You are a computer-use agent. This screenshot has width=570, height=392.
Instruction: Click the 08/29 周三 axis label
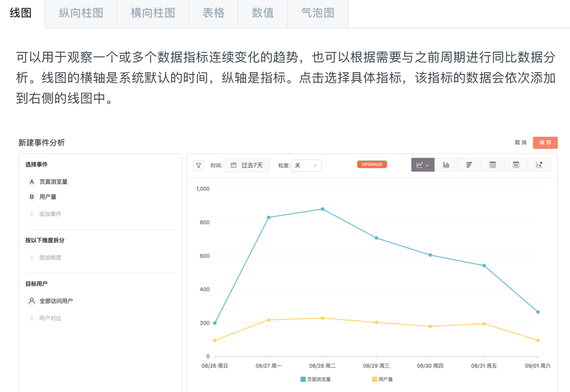376,366
